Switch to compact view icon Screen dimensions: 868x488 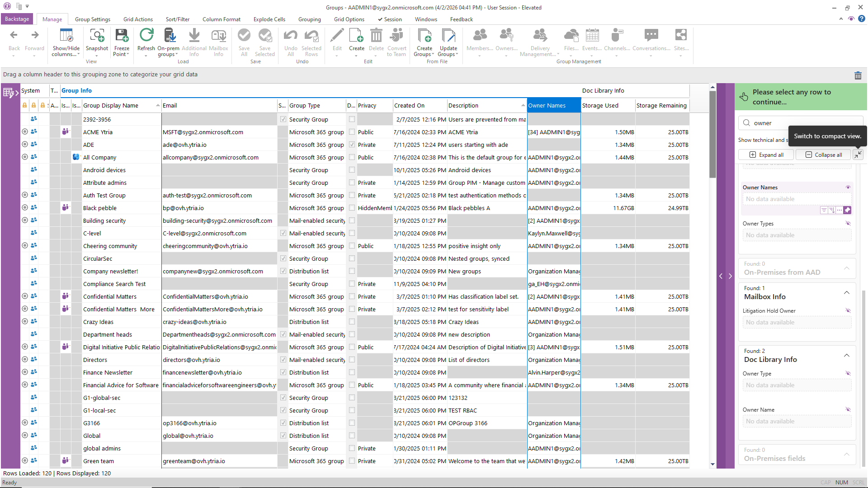pyautogui.click(x=858, y=155)
